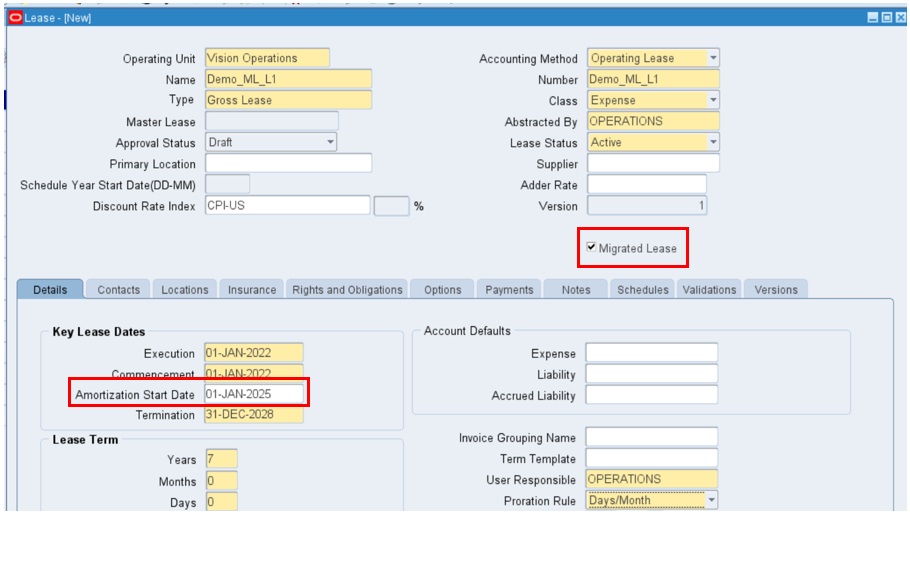Screen dimensions: 910x562
Task: Click the Supplier field
Action: coord(653,163)
